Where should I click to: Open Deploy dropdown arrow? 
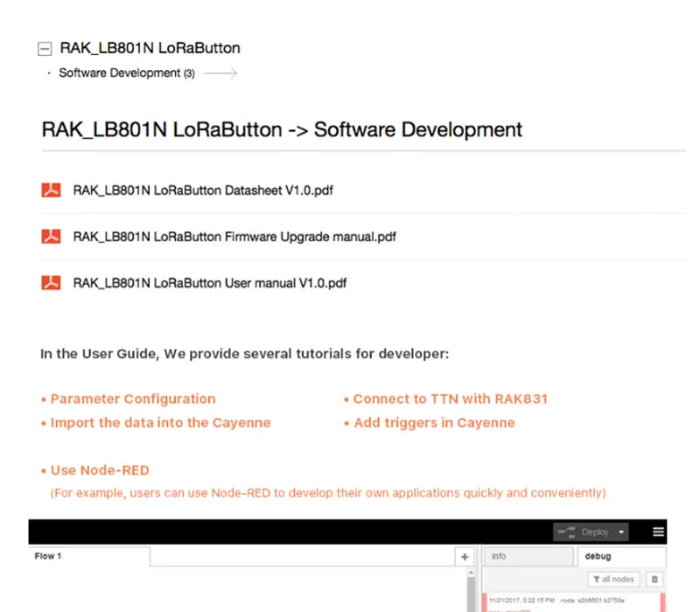pos(621,532)
